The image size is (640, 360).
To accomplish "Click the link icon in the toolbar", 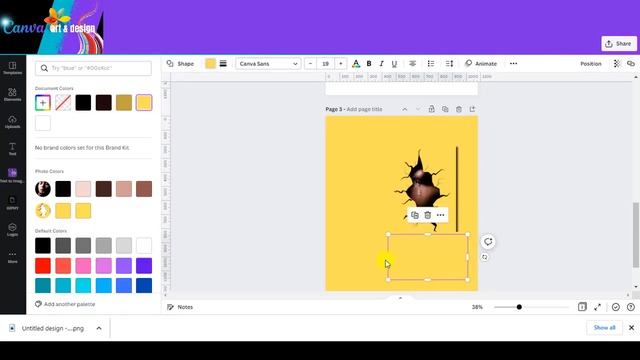I will click(631, 64).
